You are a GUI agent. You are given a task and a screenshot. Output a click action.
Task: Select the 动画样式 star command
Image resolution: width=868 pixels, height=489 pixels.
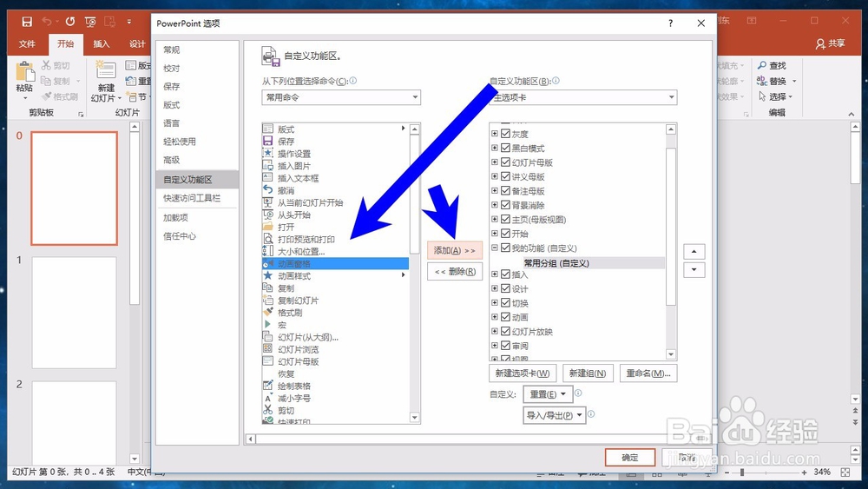click(335, 276)
